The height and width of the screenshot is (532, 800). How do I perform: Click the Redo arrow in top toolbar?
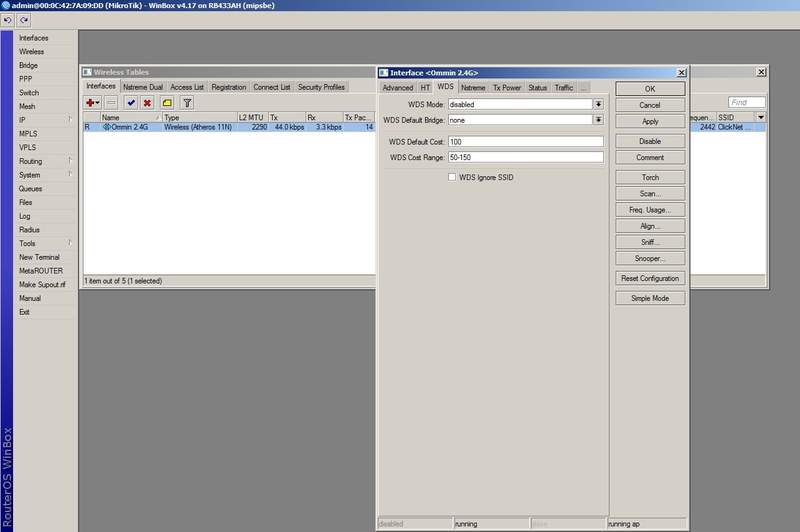[24, 20]
